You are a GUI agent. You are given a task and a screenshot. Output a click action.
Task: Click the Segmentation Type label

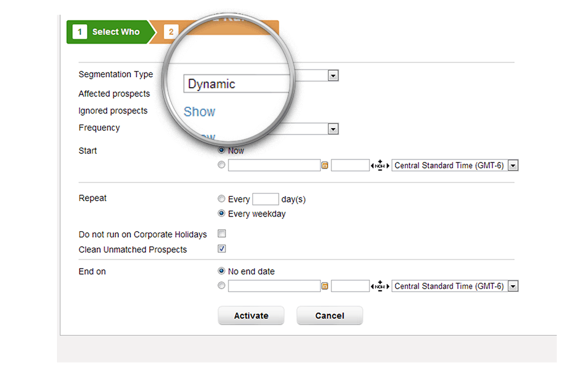coord(116,74)
